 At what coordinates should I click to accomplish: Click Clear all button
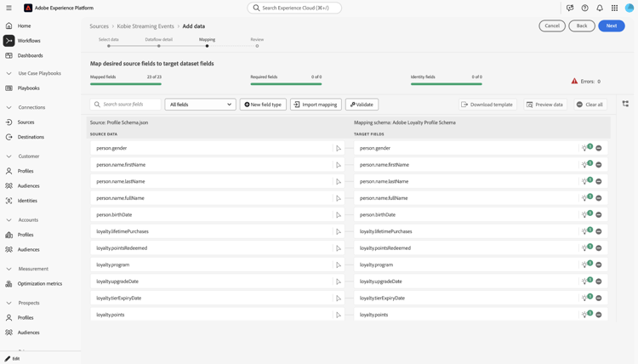click(590, 105)
